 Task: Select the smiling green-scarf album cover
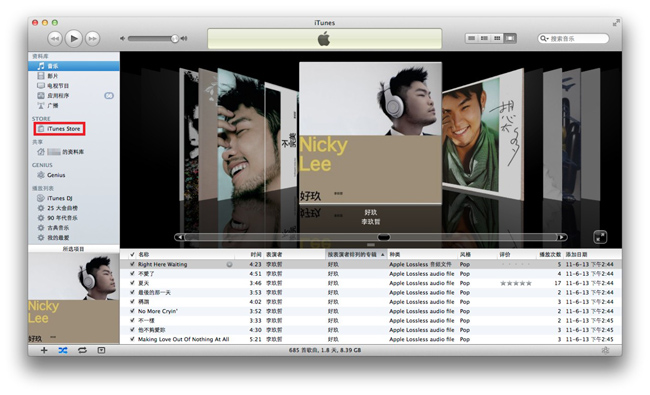tap(483, 135)
